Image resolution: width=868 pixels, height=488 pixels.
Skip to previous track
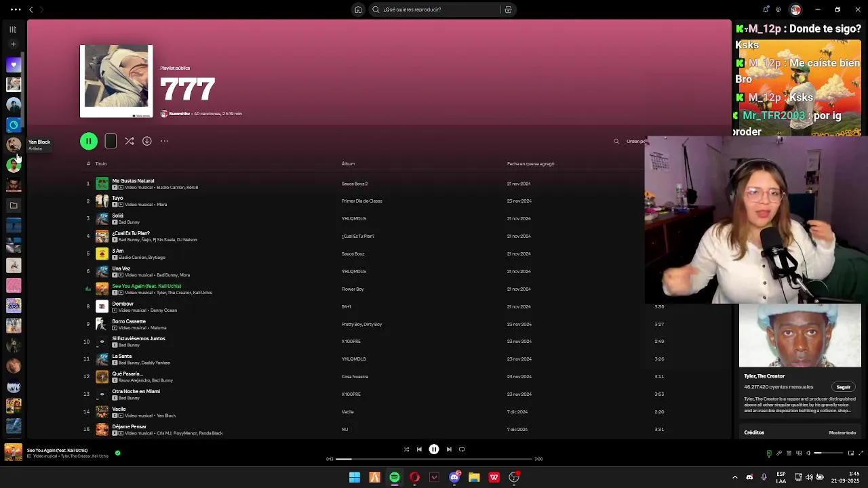419,449
